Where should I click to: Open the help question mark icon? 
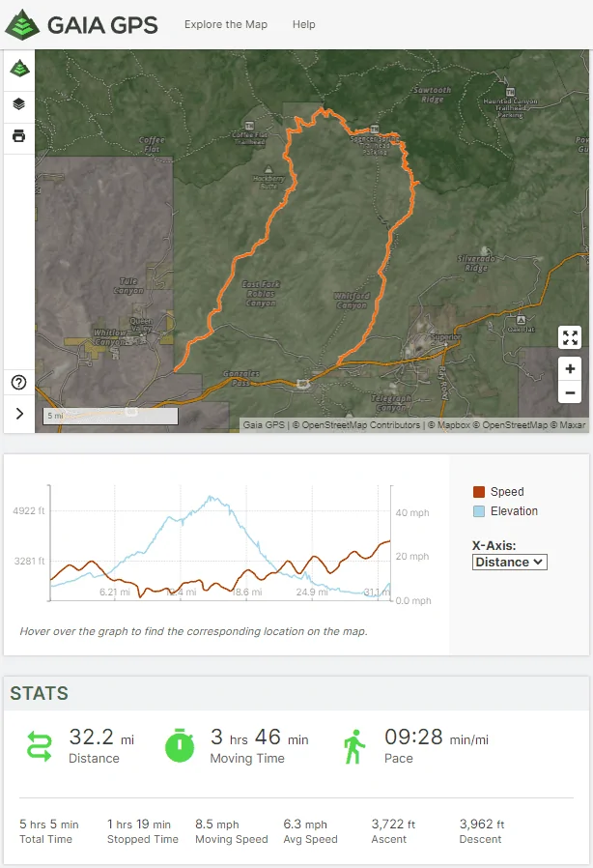click(x=18, y=382)
